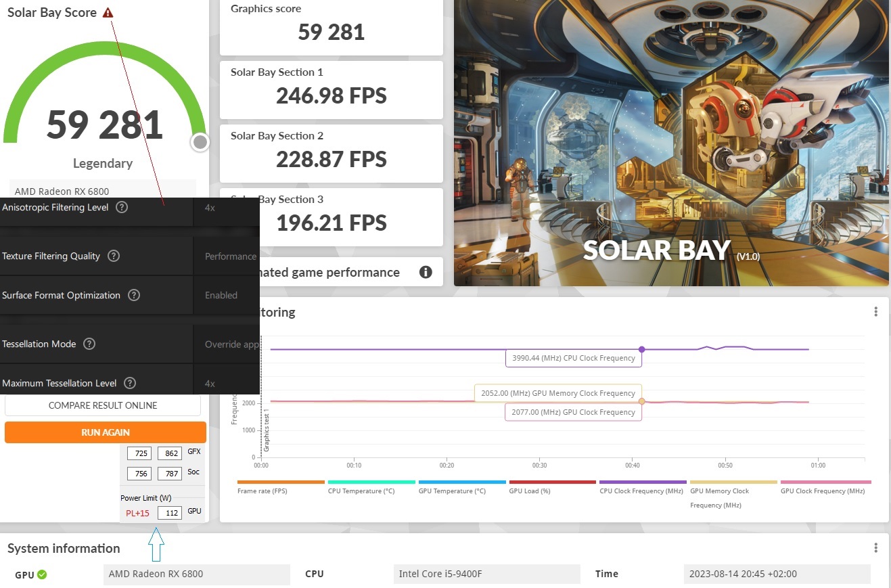Open the Texture Filtering Quality Performance dropdown
The image size is (891, 588).
[227, 256]
